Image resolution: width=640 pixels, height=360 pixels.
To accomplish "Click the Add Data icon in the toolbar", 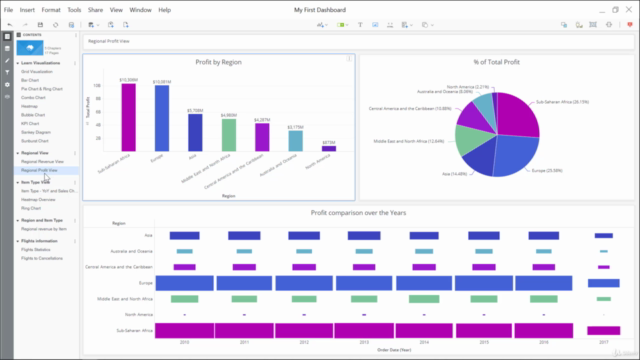I will click(91, 25).
